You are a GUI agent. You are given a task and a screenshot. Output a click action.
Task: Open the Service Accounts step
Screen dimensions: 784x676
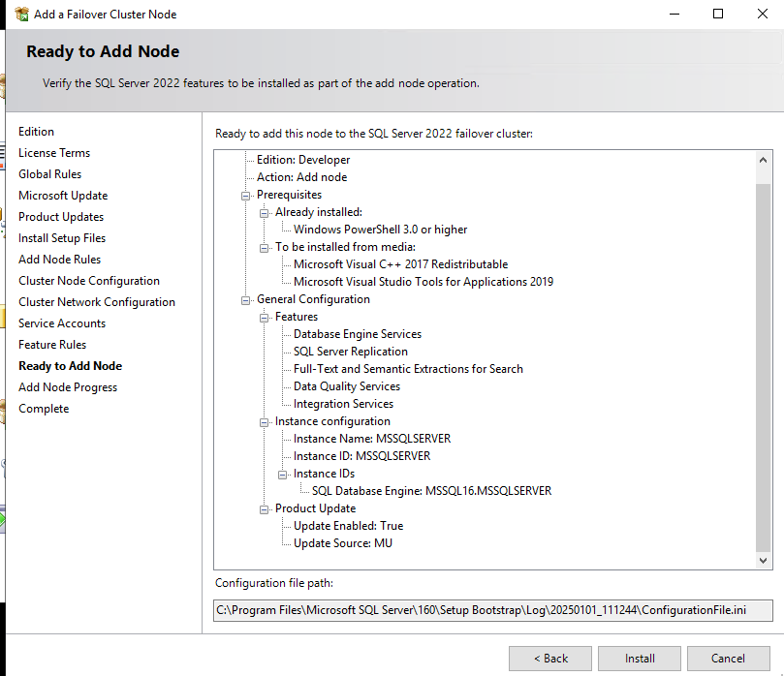click(x=62, y=323)
